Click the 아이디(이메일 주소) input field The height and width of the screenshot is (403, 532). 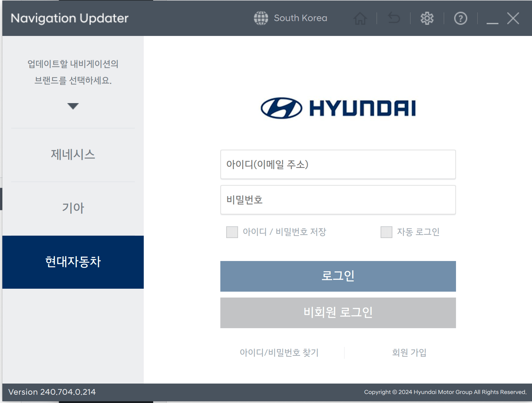point(338,164)
